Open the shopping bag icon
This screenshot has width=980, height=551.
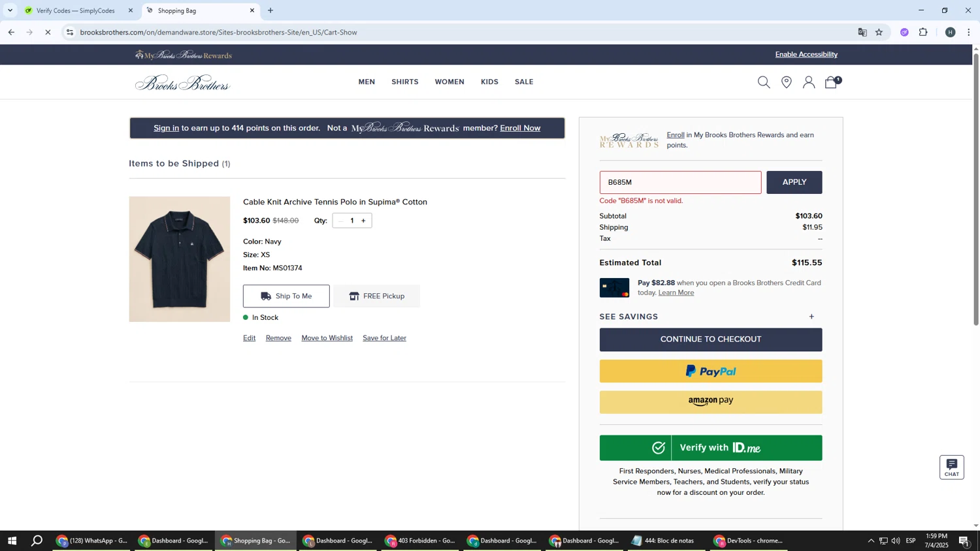pos(832,82)
